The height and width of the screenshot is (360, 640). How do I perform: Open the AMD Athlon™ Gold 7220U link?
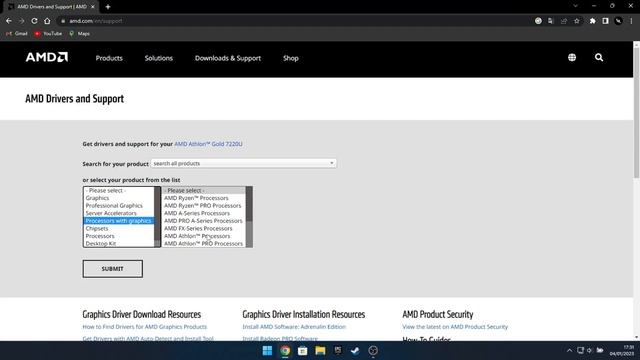pyautogui.click(x=208, y=144)
